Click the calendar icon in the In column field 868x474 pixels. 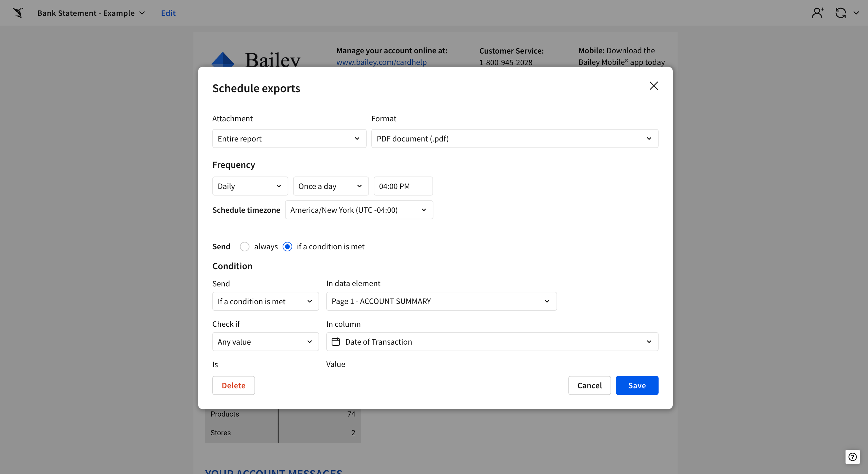pyautogui.click(x=336, y=342)
